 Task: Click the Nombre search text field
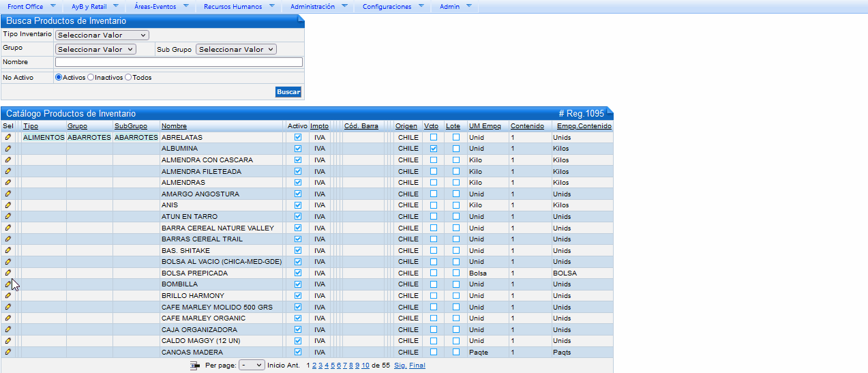coord(179,62)
